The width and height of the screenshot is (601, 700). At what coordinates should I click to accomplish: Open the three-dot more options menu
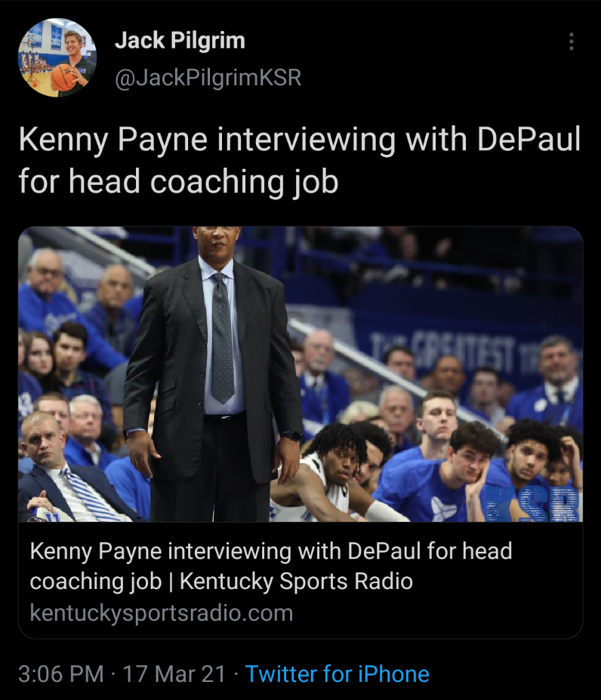click(572, 42)
